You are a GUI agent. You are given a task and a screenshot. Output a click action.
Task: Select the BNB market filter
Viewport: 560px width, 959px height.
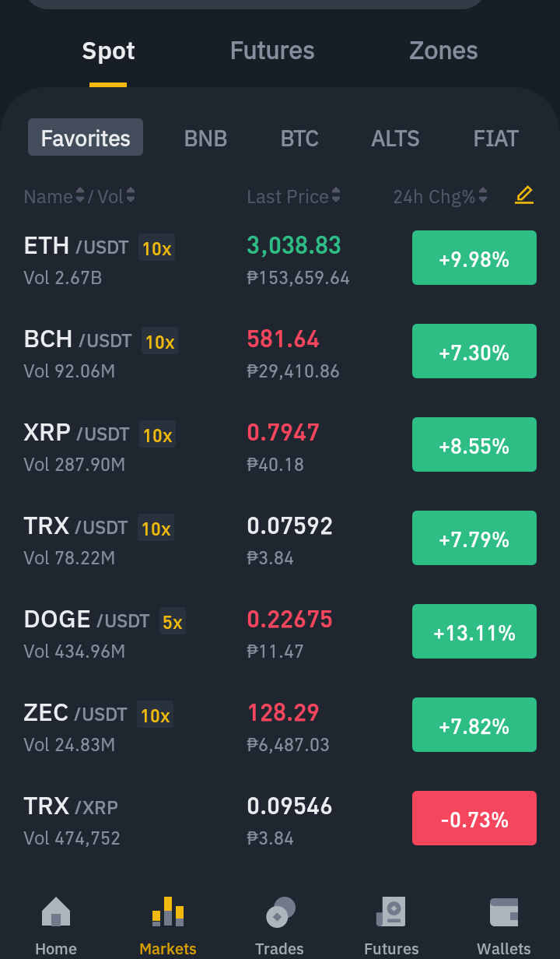pyautogui.click(x=205, y=138)
